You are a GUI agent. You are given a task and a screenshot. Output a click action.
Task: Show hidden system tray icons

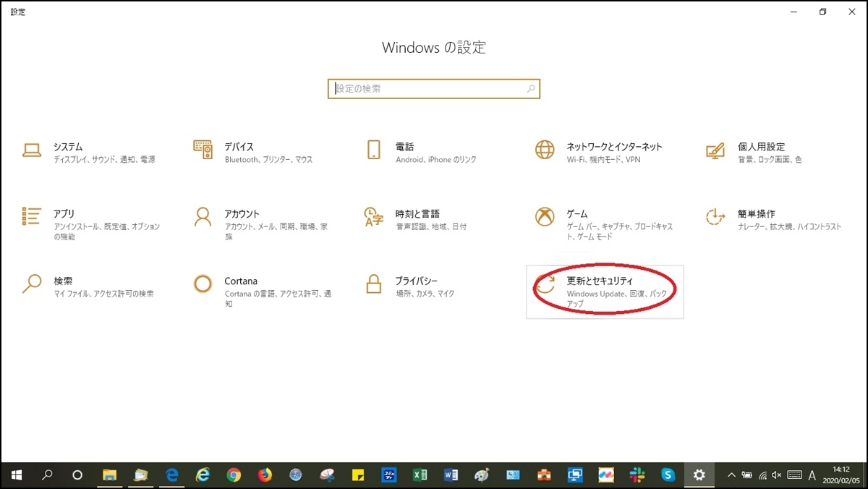point(731,475)
